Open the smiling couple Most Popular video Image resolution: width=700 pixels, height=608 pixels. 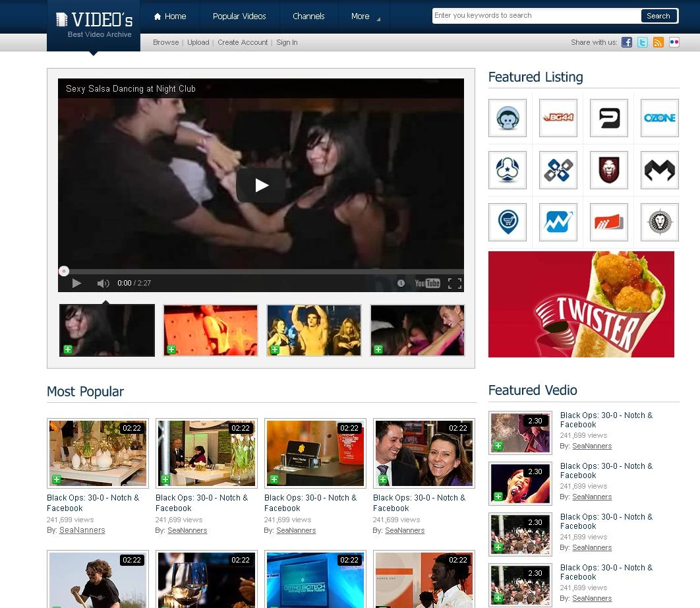pyautogui.click(x=424, y=453)
